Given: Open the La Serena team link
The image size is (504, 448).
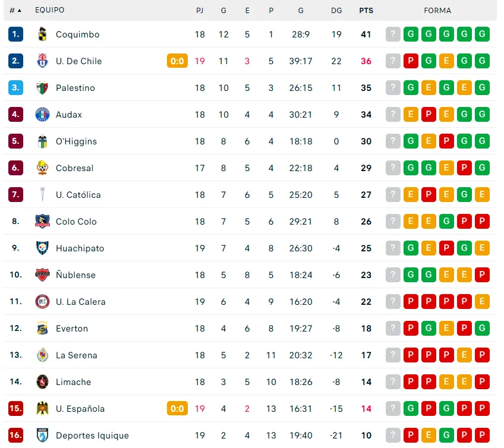Looking at the screenshot, I should (x=77, y=355).
